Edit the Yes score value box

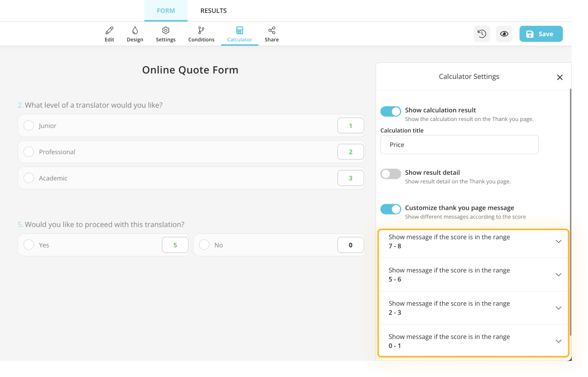pyautogui.click(x=175, y=245)
